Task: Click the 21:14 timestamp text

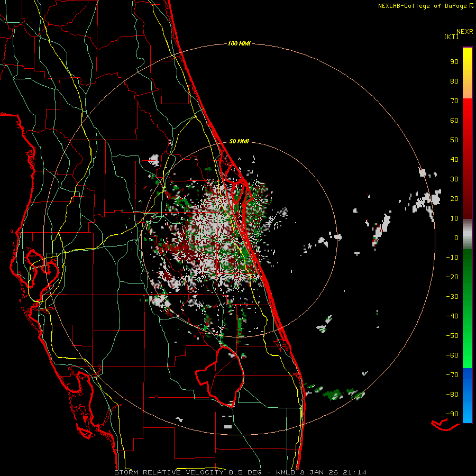Action: coord(354,472)
